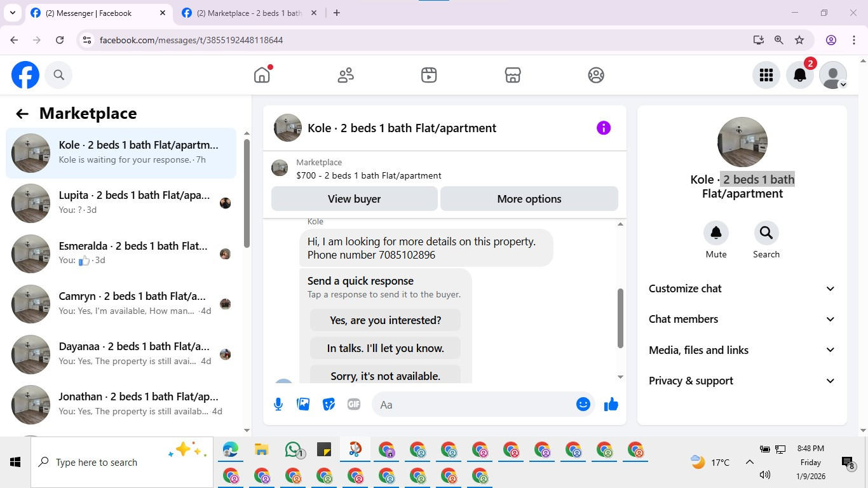
Task: Open the GIF picker icon
Action: pos(354,404)
